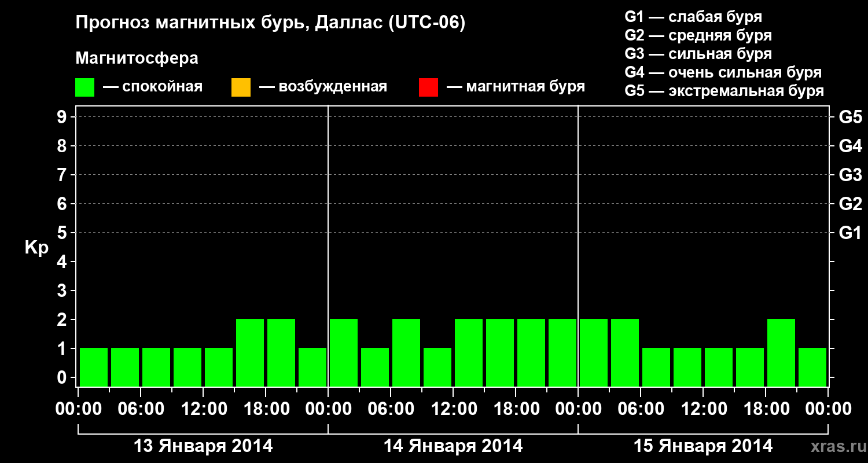
Task: Select the chart title 'Прогноз магнитных бурь, Даллас (UTC-06)'
Action: click(270, 24)
